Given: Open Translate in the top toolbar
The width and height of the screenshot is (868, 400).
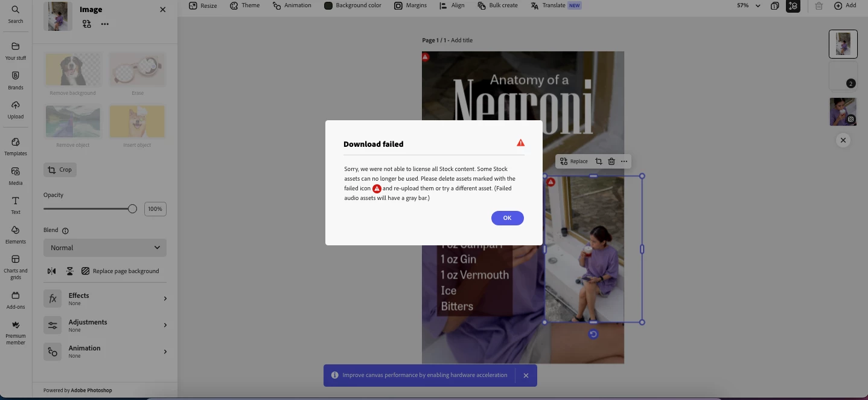Looking at the screenshot, I should [x=555, y=5].
